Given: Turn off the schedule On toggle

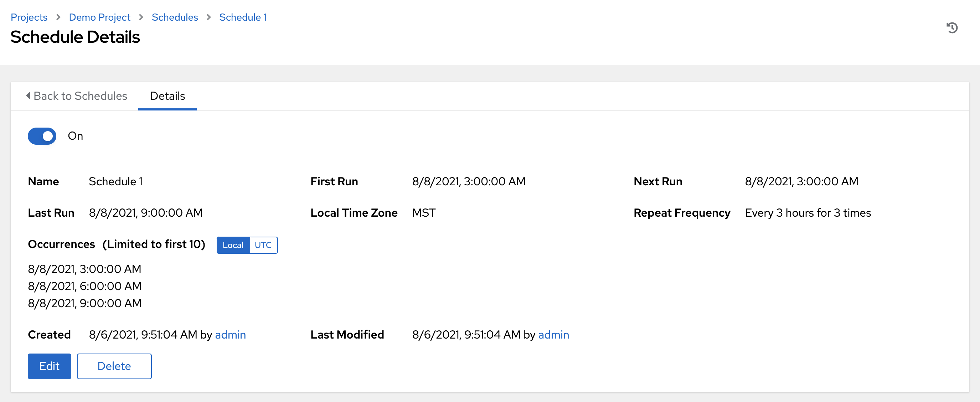Looking at the screenshot, I should coord(42,136).
